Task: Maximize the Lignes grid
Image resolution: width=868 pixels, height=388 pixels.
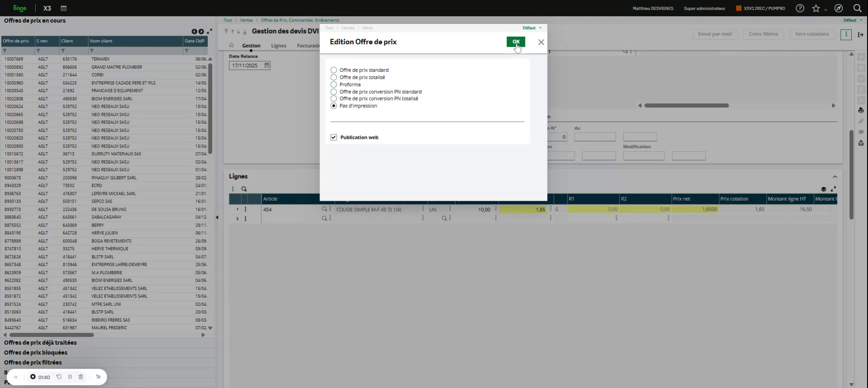Action: click(833, 189)
